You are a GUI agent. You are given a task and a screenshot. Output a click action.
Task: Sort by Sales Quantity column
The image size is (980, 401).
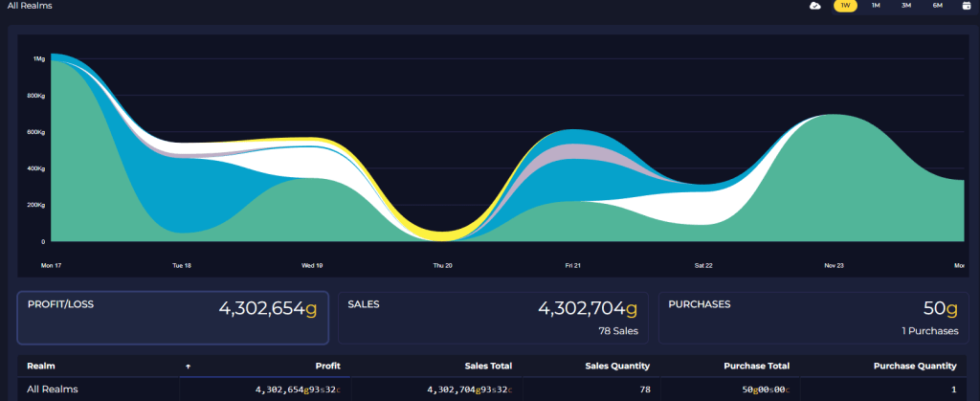pyautogui.click(x=617, y=366)
